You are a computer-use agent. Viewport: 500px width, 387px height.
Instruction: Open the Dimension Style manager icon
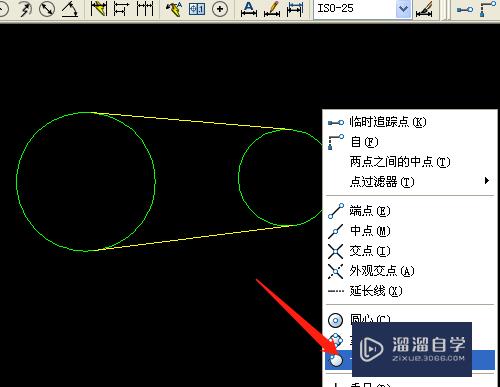424,9
